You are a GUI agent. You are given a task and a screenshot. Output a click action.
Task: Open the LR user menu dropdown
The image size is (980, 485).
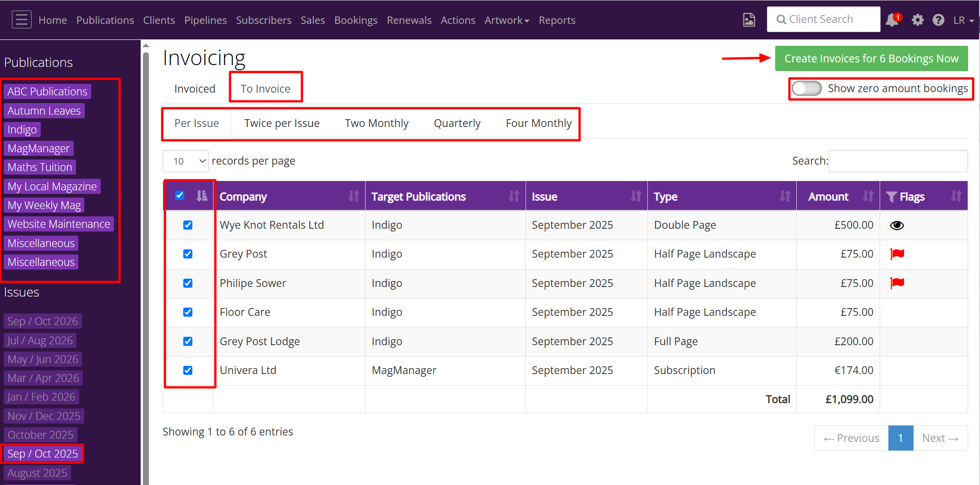pyautogui.click(x=964, y=20)
